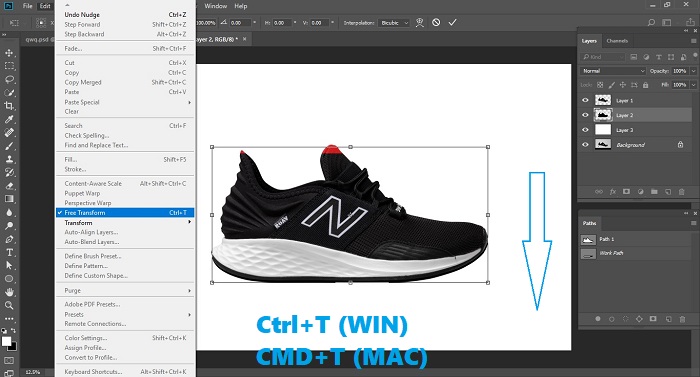Select the Rectangular Marquee tool
The width and height of the screenshot is (700, 377).
(9, 66)
